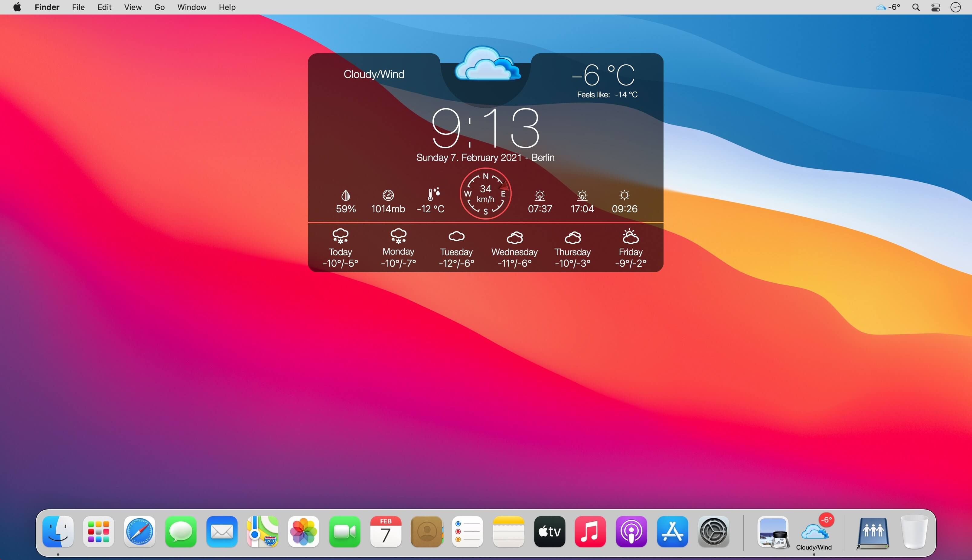Open the Go menu
The height and width of the screenshot is (560, 972).
click(159, 7)
